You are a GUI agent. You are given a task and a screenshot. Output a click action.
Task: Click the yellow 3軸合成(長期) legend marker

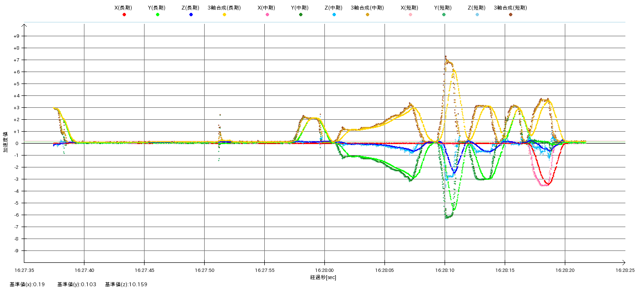224,15
